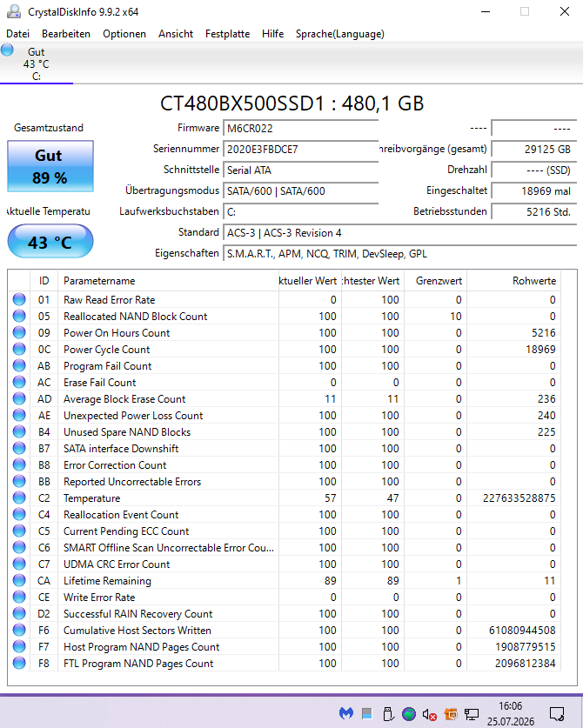
Task: Click the total writes value 29125 GB
Action: (x=533, y=149)
